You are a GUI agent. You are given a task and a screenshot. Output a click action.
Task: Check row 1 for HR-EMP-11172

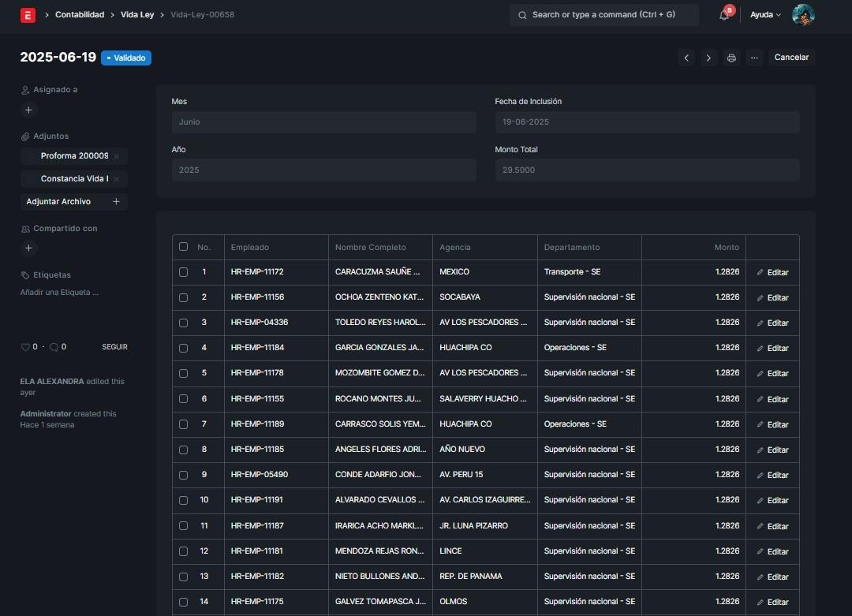184,272
